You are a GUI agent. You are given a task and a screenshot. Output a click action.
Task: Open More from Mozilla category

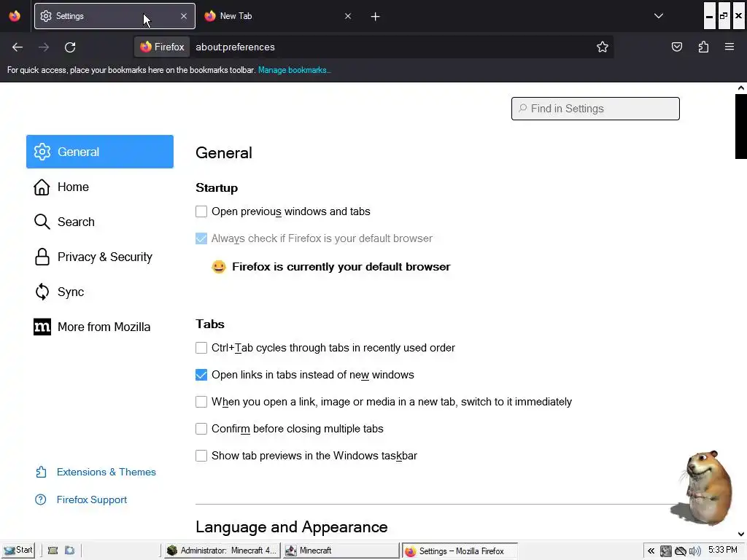pos(100,327)
